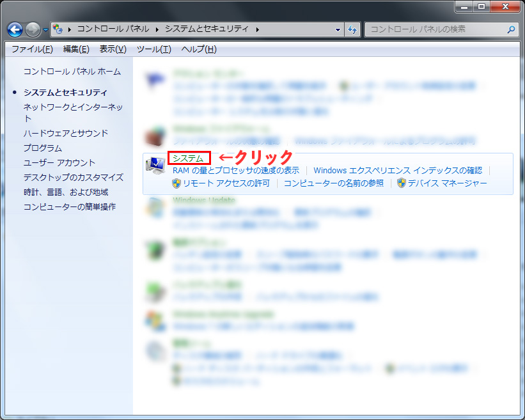Click the Forward navigation arrow button
Viewport: 525px width, 420px height.
click(x=33, y=30)
